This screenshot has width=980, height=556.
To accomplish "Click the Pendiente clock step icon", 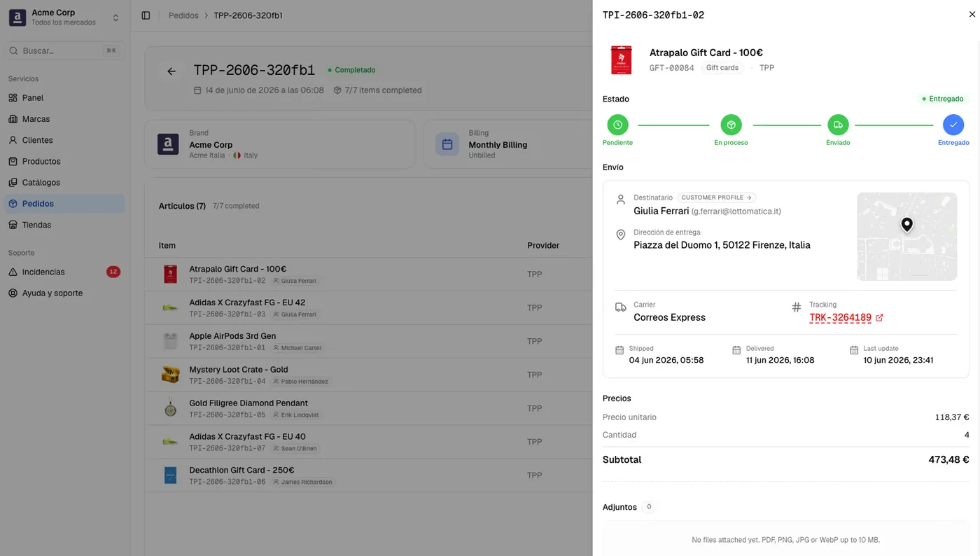I will click(x=617, y=125).
